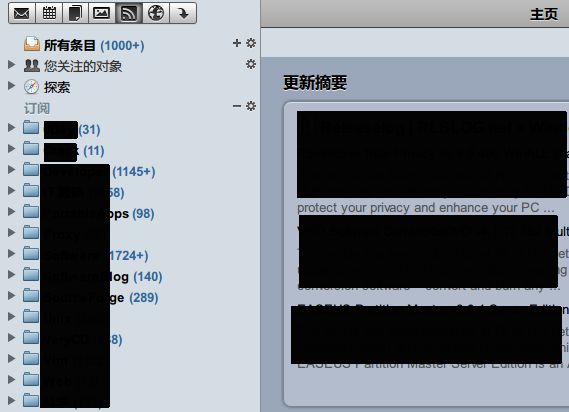
Task: Expand the folder showing (98)
Action: (12, 212)
